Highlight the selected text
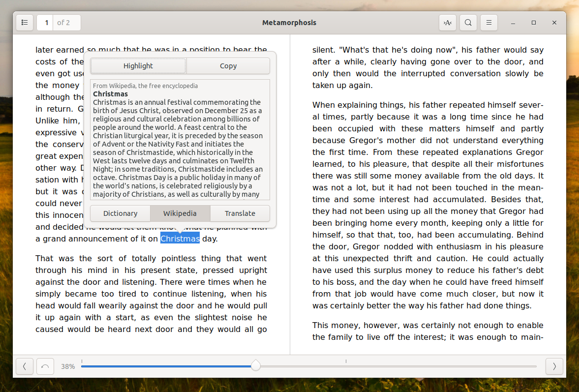This screenshot has width=579, height=392. coord(138,65)
